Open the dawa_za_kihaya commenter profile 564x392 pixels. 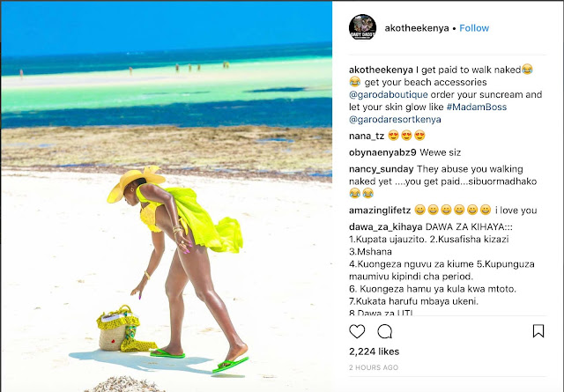pos(386,227)
